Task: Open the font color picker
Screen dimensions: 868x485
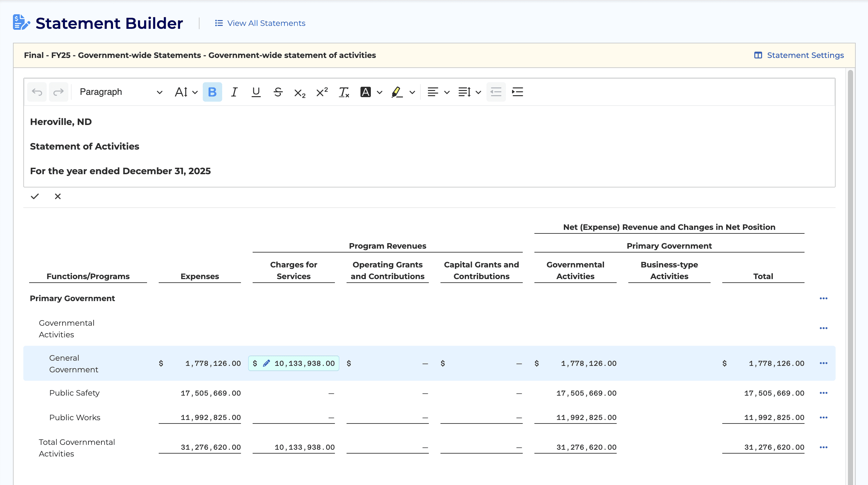Action: pyautogui.click(x=370, y=92)
